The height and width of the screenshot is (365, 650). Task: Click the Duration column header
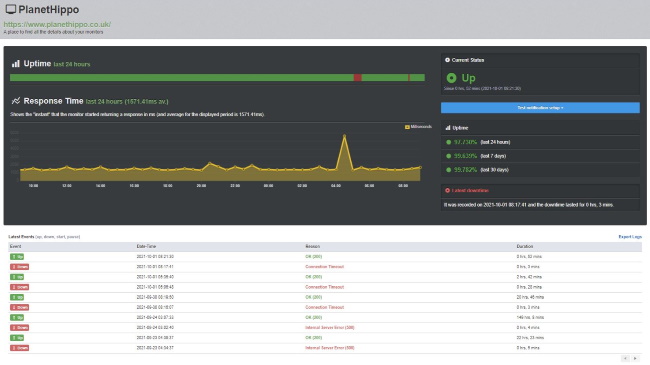point(525,246)
